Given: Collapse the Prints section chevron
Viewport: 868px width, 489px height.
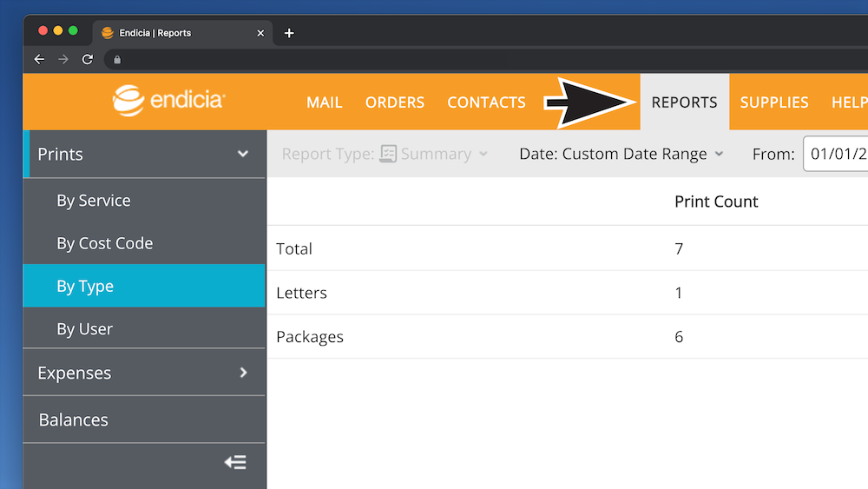Looking at the screenshot, I should (x=242, y=154).
